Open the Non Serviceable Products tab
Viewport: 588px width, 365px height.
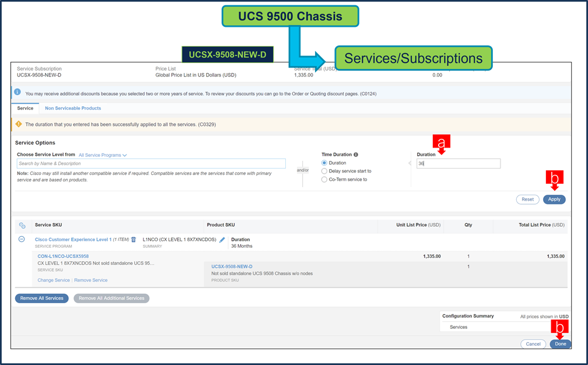73,108
